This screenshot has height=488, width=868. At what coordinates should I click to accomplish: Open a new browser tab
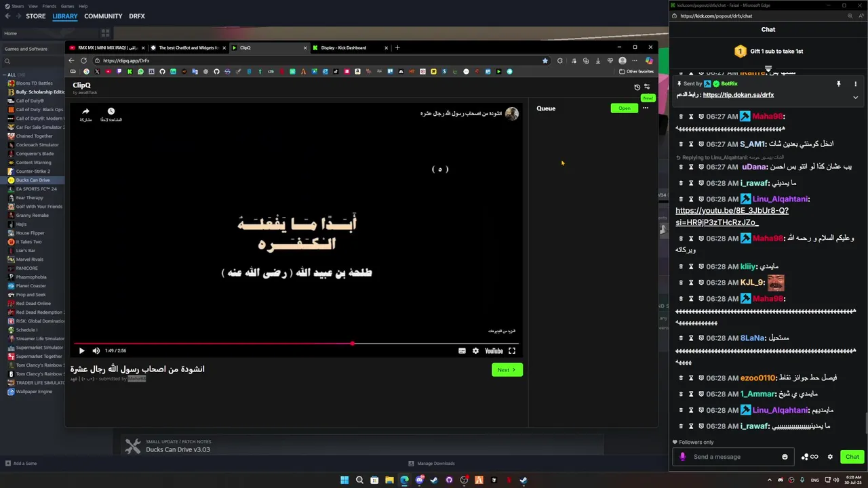pyautogui.click(x=397, y=47)
